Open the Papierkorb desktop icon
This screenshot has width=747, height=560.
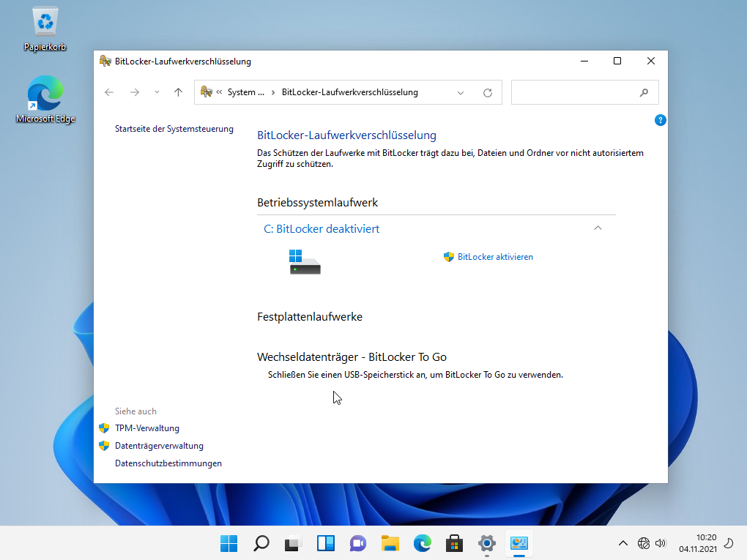click(x=45, y=29)
